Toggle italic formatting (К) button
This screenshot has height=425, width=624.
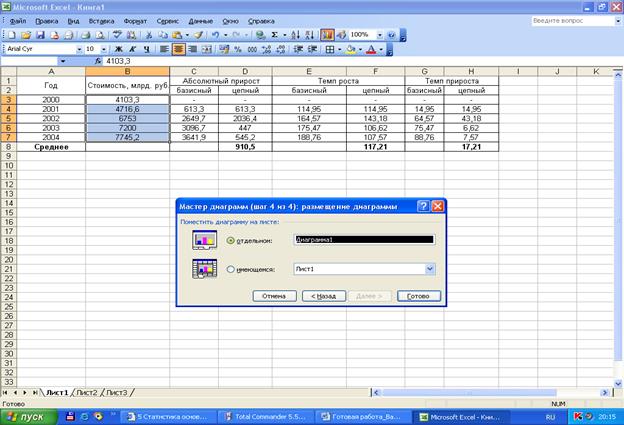coord(132,48)
